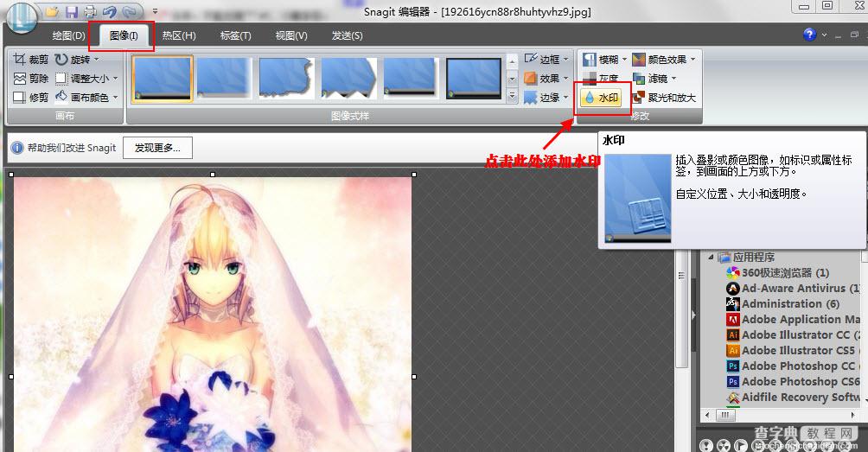Viewport: 868px width, 452px height.
Task: Open Snagit help with the question mark icon
Action: click(809, 35)
